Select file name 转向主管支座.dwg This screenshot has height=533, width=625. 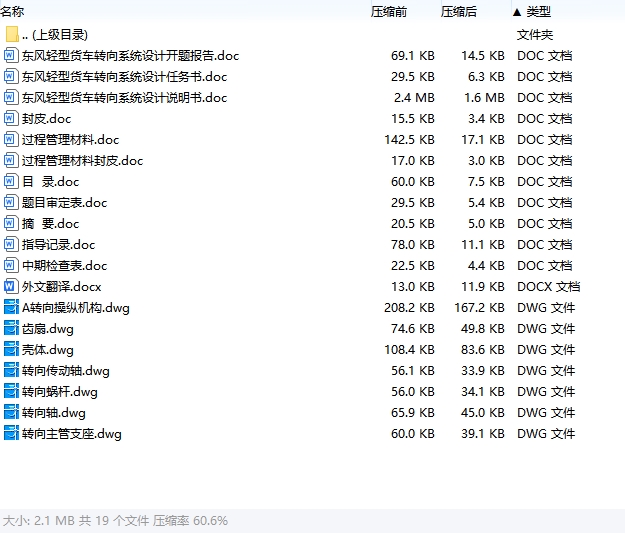[x=71, y=434]
